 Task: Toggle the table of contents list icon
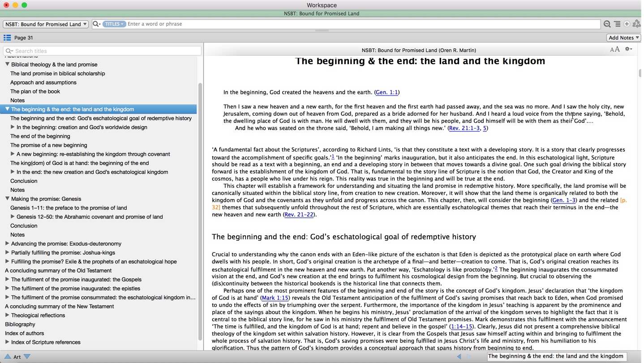[7, 38]
